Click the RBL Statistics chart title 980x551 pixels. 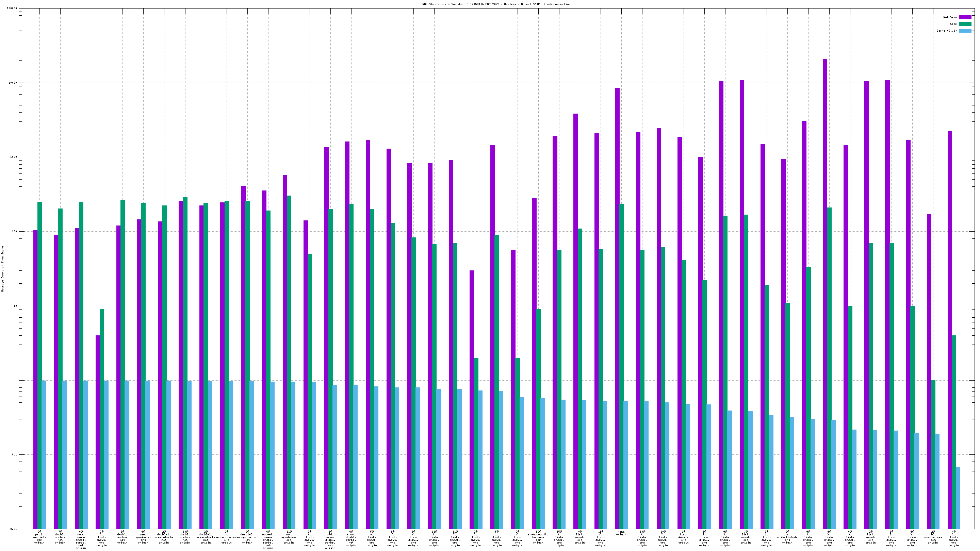(x=496, y=4)
